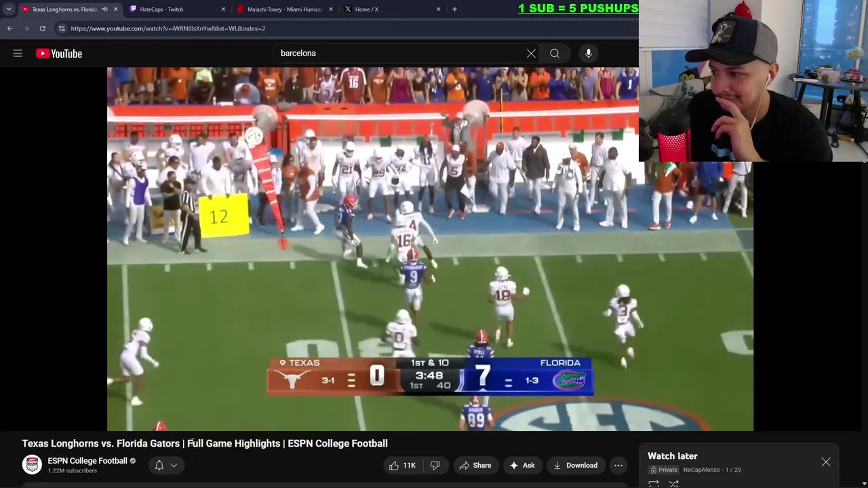Go to YouTube home via logo

pos(59,54)
